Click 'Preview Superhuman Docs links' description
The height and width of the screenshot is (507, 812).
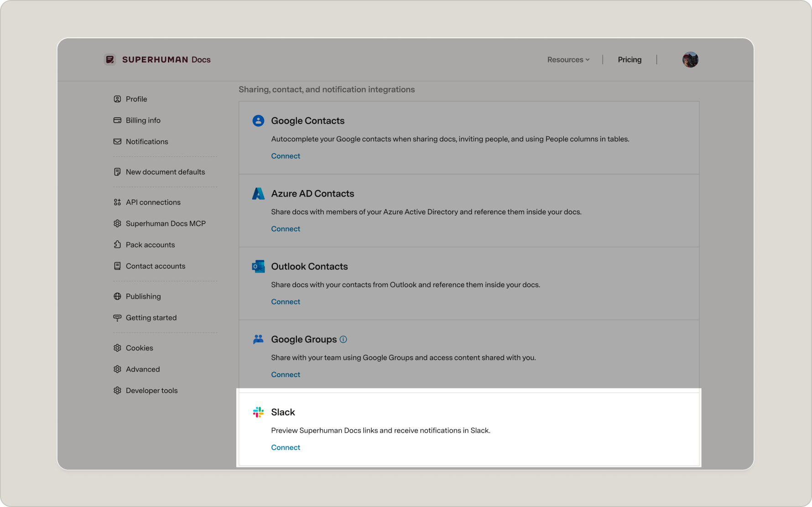(x=380, y=430)
